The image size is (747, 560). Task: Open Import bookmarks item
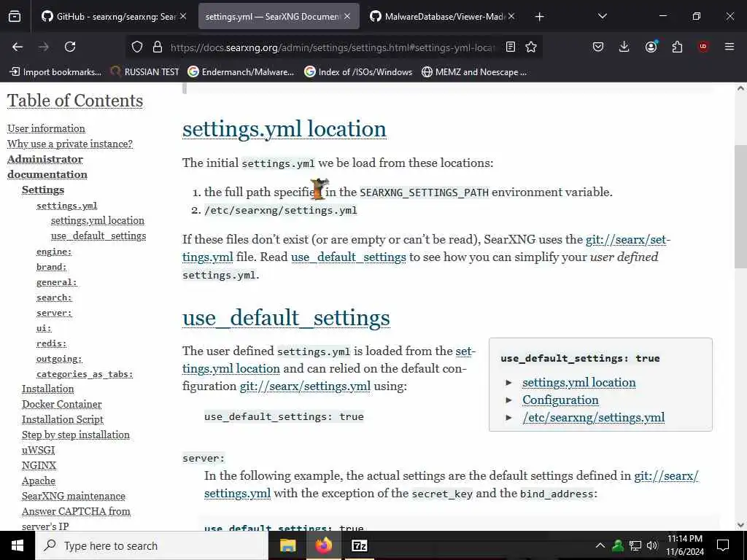[55, 72]
